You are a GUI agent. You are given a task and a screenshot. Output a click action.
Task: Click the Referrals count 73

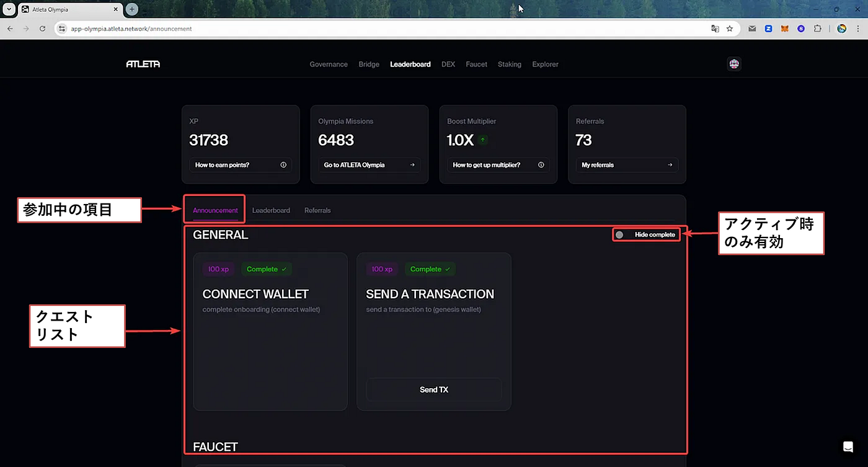tap(583, 140)
